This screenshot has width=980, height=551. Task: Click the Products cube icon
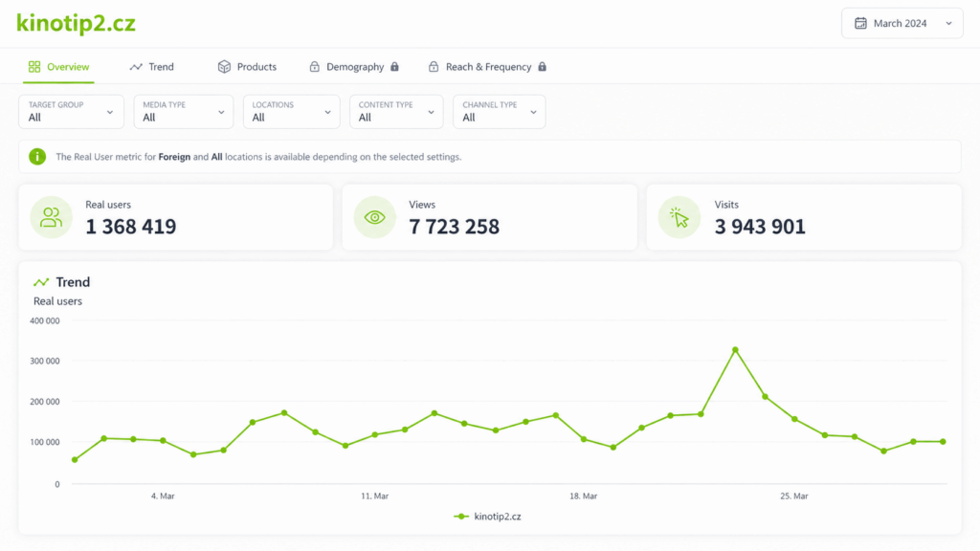point(224,67)
